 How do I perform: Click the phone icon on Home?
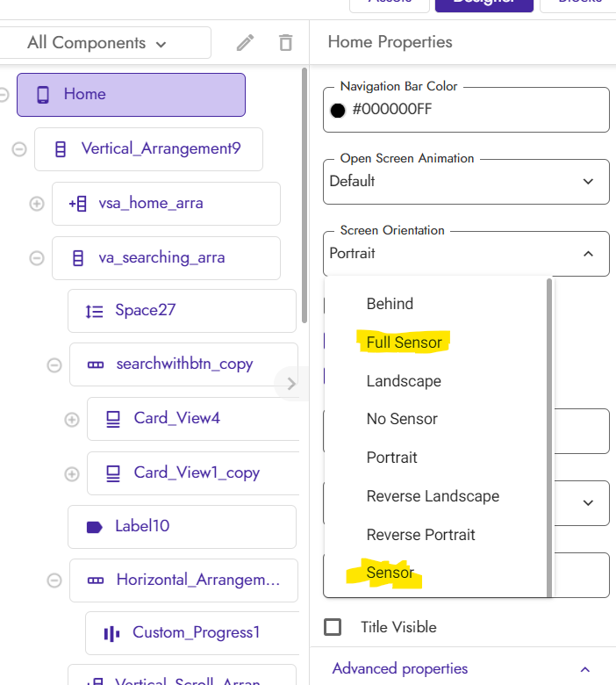[43, 95]
